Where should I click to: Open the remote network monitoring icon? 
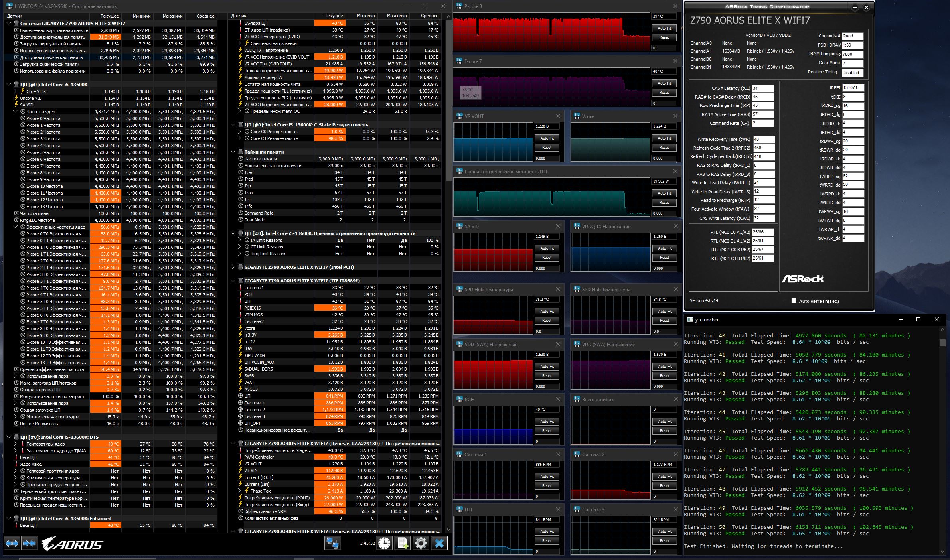[332, 543]
